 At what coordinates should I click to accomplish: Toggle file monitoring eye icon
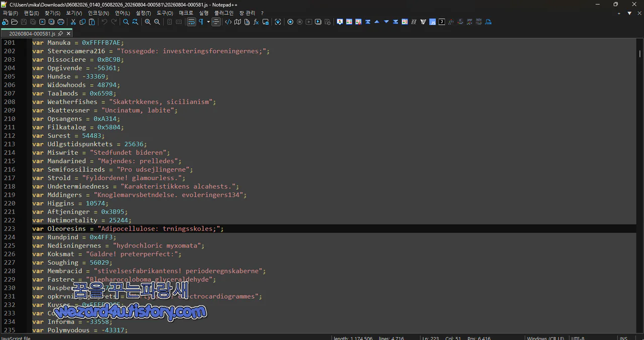tap(278, 22)
